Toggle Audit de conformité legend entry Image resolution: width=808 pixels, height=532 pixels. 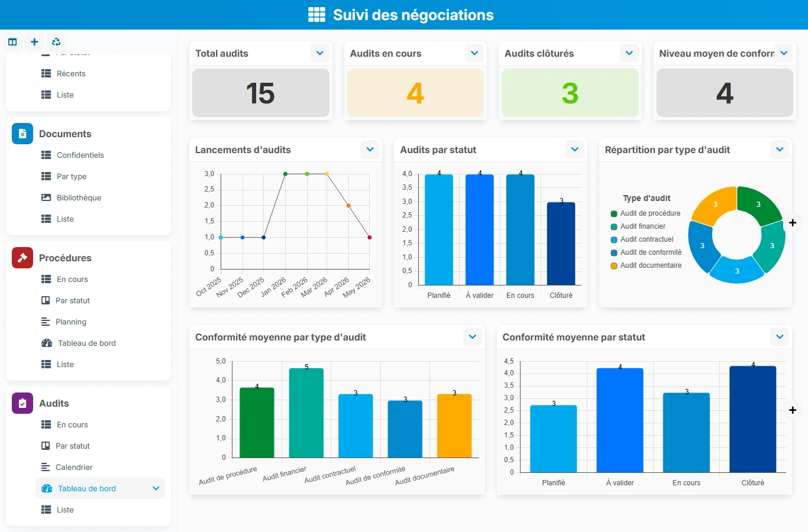tap(646, 252)
